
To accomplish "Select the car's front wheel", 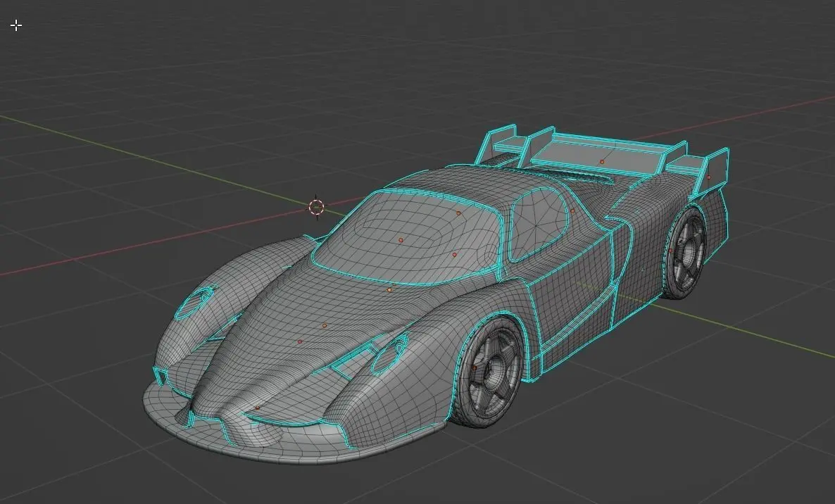I will [x=488, y=372].
